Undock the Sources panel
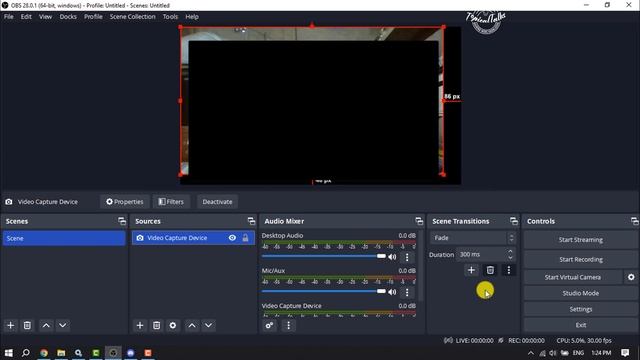Image resolution: width=640 pixels, height=360 pixels. [x=251, y=221]
